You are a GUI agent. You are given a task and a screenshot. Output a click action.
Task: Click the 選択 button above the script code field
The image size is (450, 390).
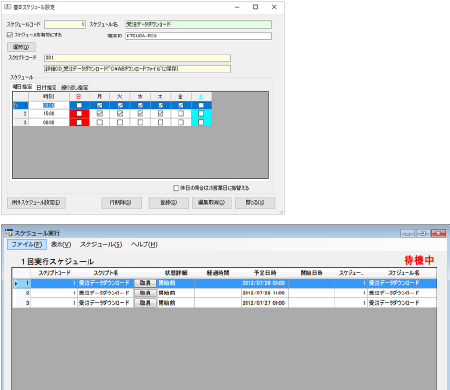point(21,47)
